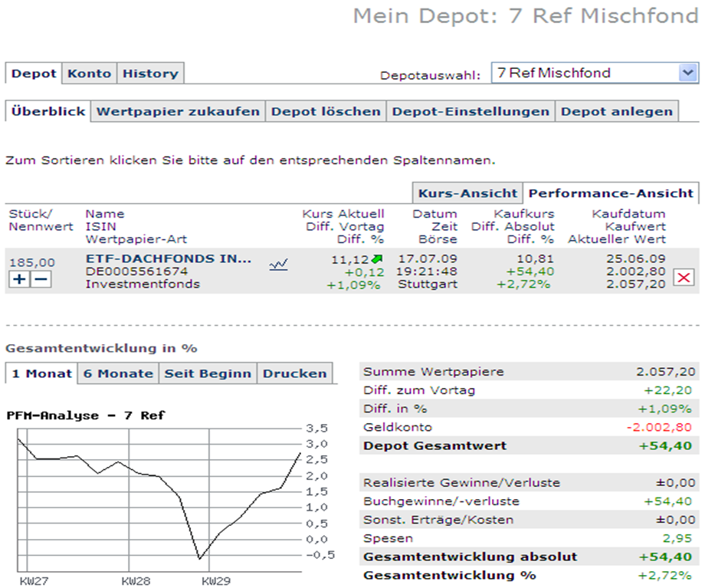Open the chart icon for ETF-DACHFONDS

(278, 264)
